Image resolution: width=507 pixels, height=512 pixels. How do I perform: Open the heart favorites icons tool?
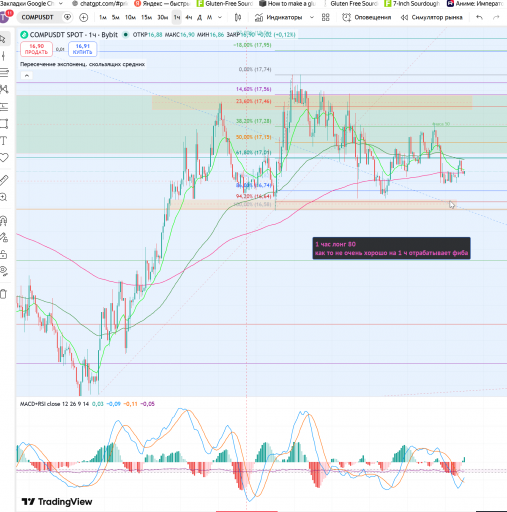click(4, 157)
